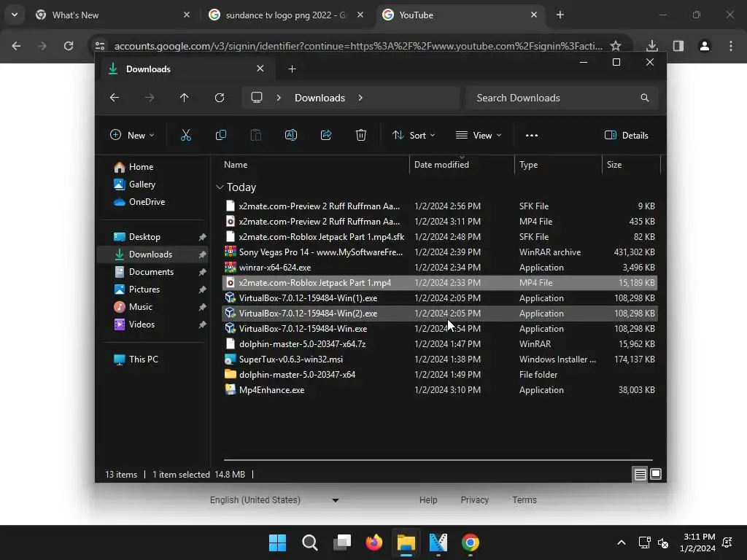Open Chrome profile avatar icon
The width and height of the screenshot is (747, 560).
(x=705, y=46)
